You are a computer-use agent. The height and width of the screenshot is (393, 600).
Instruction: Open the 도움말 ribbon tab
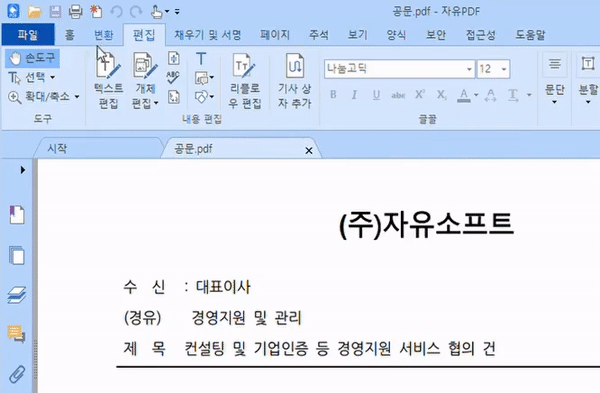coord(530,35)
